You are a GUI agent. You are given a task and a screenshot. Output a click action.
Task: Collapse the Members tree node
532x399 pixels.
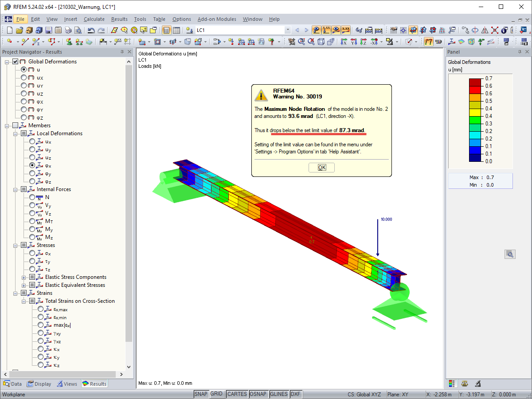(x=8, y=125)
